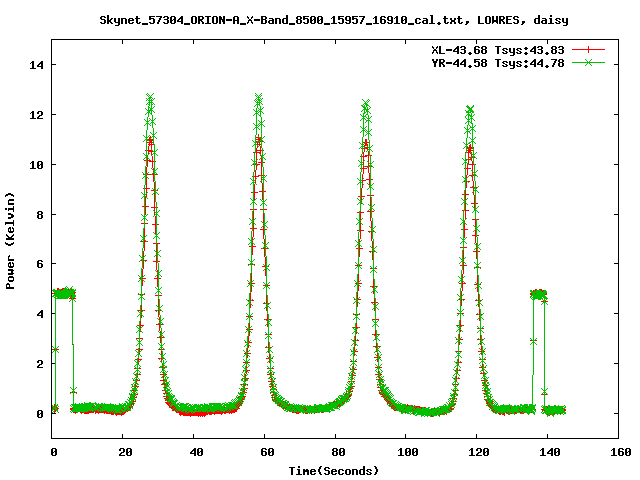Select the y-axis tick label 14
640x480 pixels.
36,65
